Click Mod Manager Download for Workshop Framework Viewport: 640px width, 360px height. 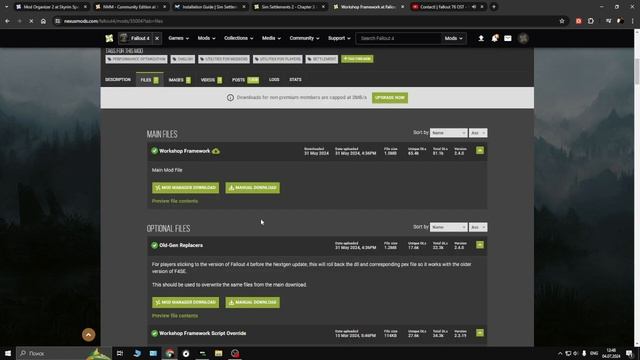(185, 188)
